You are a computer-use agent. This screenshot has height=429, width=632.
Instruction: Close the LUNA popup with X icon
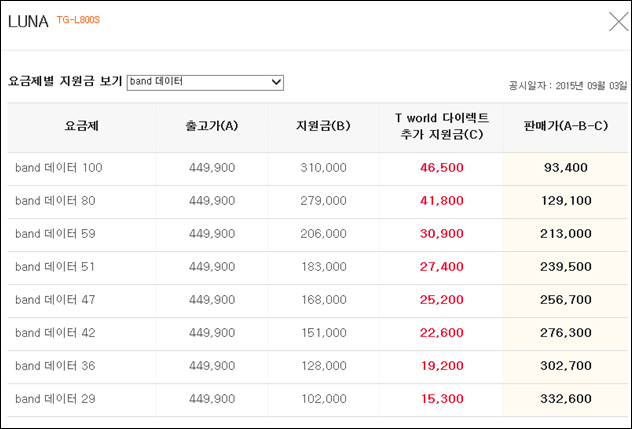[x=618, y=21]
